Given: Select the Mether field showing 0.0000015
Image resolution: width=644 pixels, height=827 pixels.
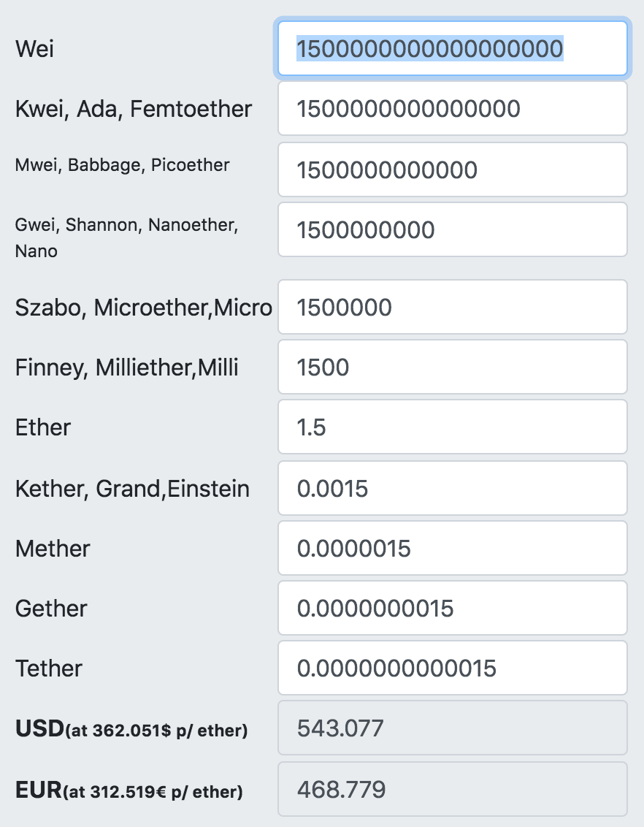Looking at the screenshot, I should point(452,549).
